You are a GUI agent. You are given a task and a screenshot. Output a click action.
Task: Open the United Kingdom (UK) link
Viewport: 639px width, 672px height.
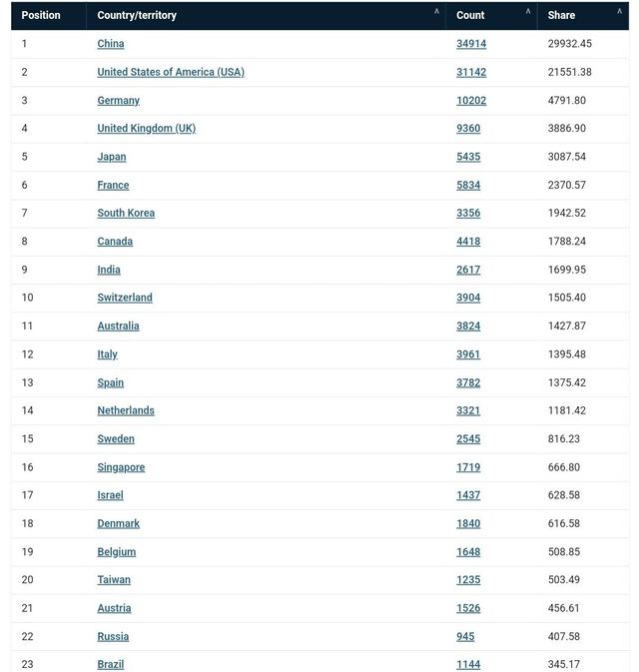[x=146, y=129]
